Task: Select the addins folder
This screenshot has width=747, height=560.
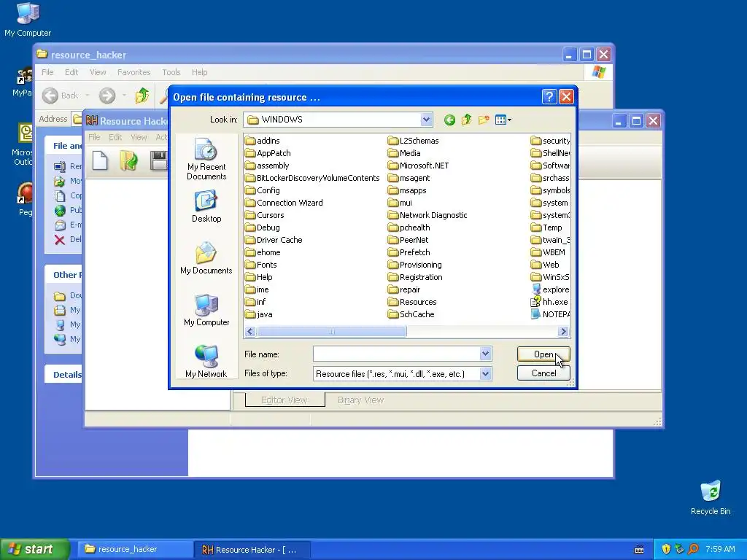Action: pyautogui.click(x=263, y=141)
